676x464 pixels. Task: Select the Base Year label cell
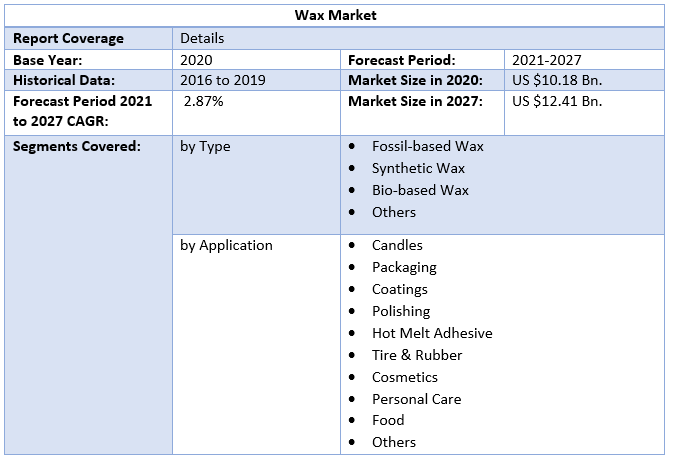click(48, 60)
